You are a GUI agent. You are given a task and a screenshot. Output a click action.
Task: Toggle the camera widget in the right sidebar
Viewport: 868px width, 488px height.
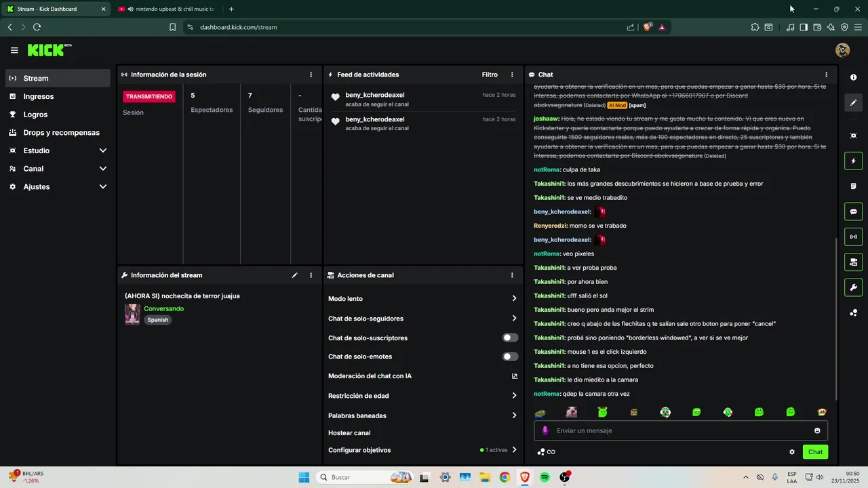[x=853, y=262]
